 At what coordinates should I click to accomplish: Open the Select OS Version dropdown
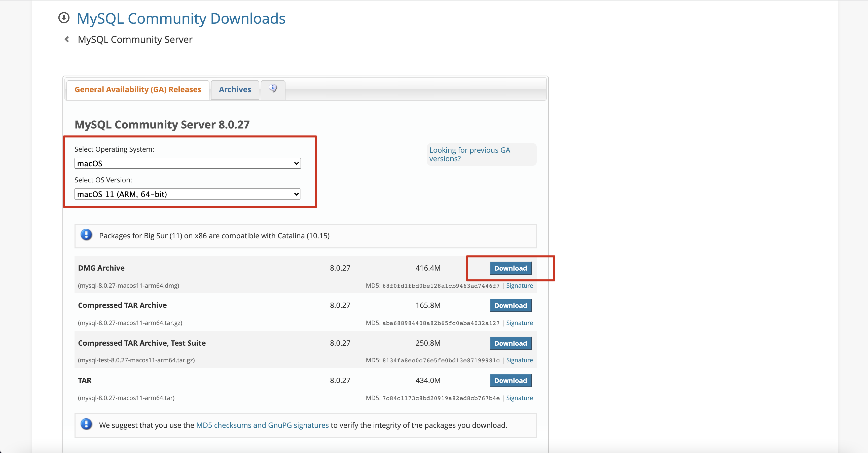188,194
